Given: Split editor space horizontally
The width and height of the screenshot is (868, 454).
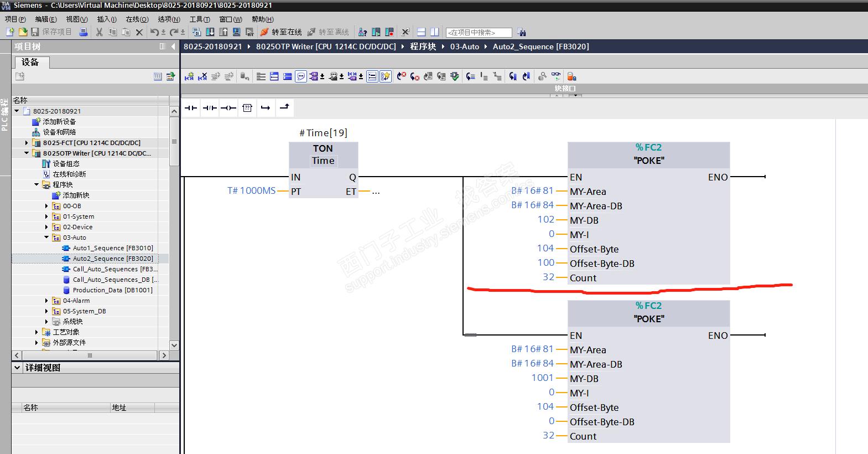Looking at the screenshot, I should tap(422, 32).
